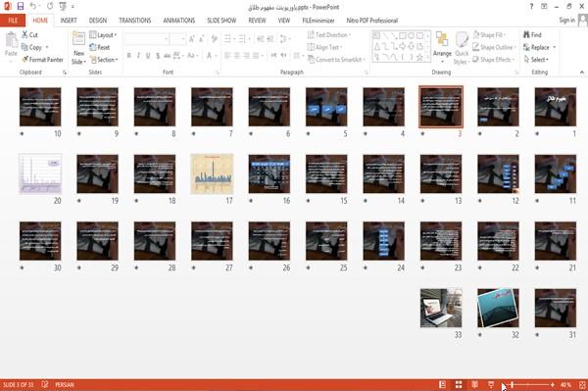Click the Redo icon in title bar
This screenshot has height=391, width=588.
[x=50, y=7]
